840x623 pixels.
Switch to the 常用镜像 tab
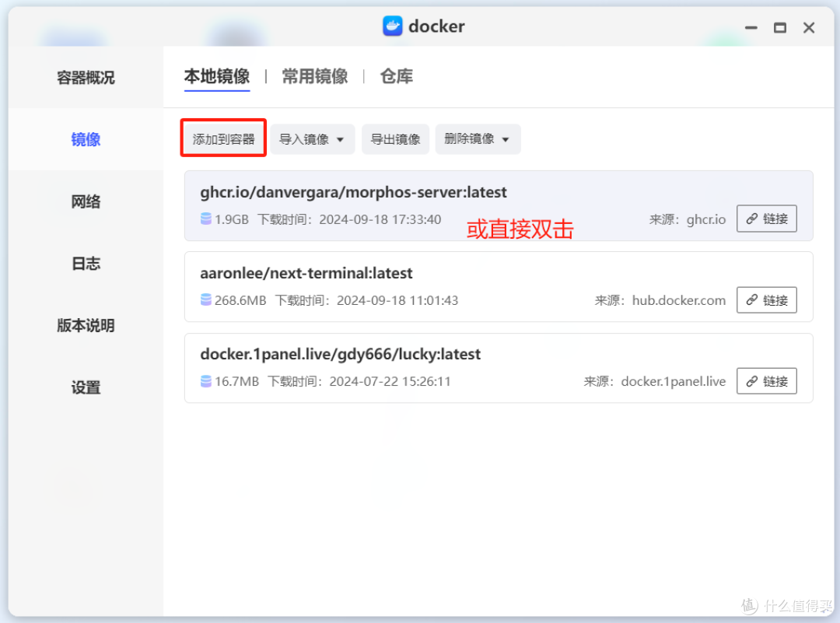pos(315,76)
